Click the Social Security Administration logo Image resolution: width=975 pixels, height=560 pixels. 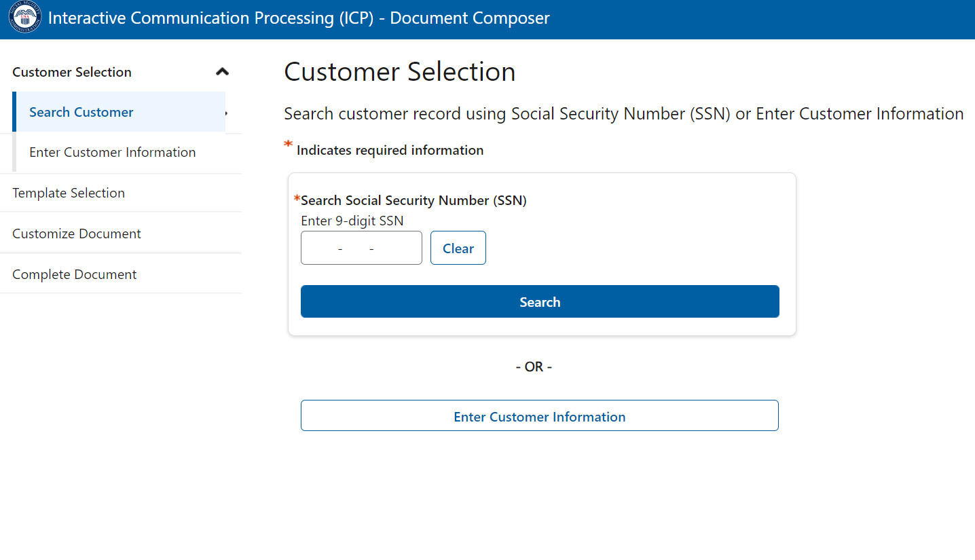(x=24, y=18)
